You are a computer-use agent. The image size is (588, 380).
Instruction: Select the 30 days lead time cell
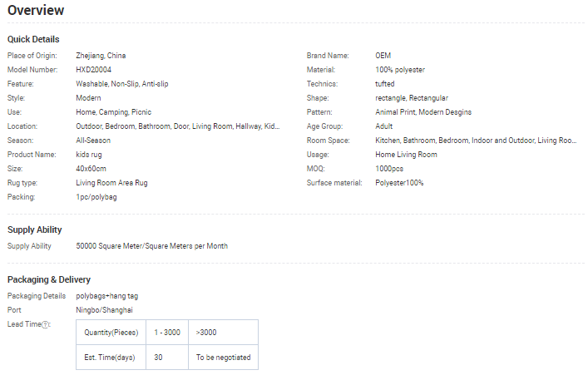point(158,358)
